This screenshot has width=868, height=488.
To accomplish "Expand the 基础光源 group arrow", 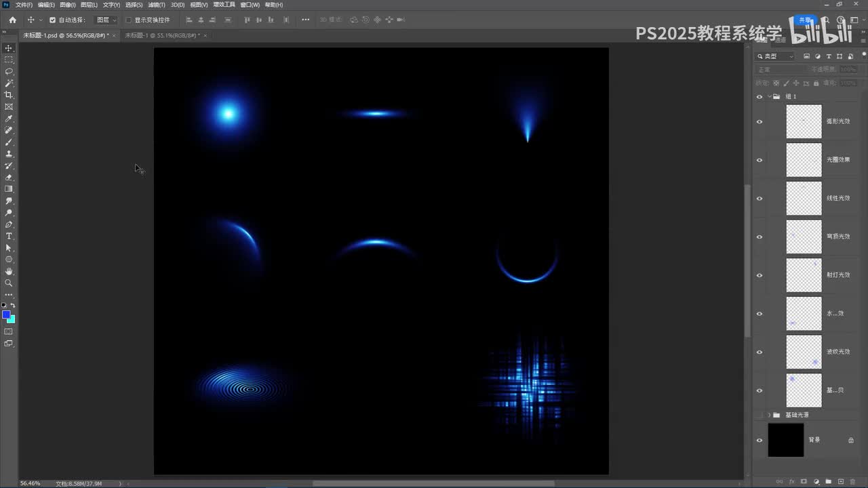I will pyautogui.click(x=769, y=415).
